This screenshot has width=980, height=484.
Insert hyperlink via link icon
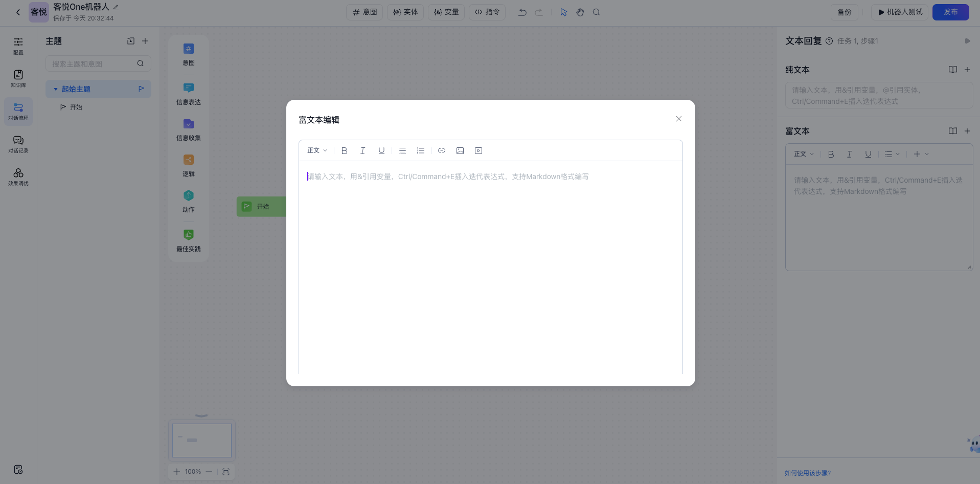[x=442, y=150]
